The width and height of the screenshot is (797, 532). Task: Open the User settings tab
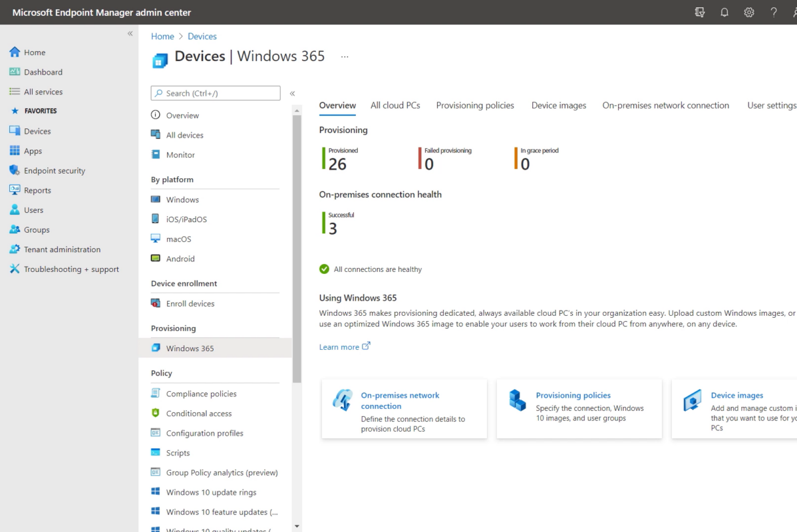click(x=771, y=105)
